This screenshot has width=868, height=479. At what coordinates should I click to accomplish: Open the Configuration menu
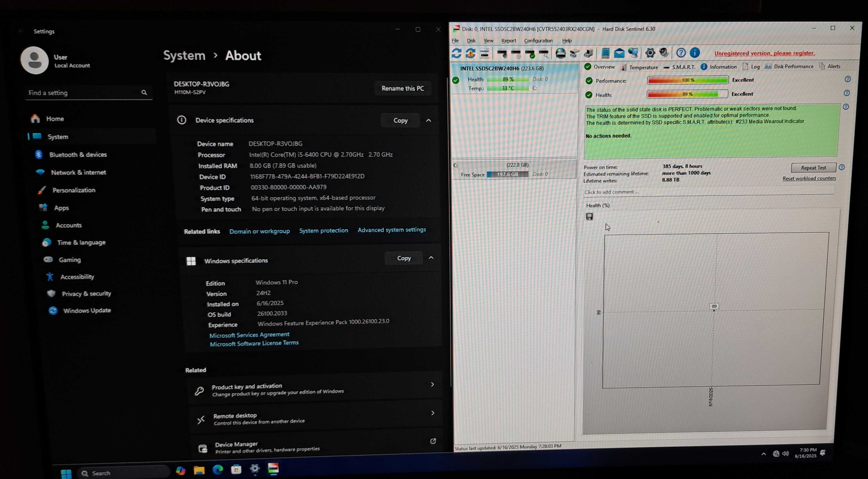point(538,40)
